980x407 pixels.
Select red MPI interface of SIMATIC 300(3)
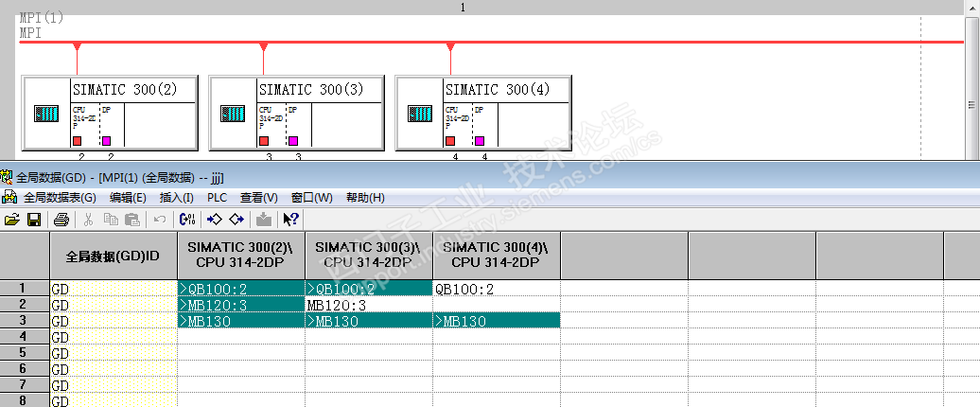click(264, 141)
